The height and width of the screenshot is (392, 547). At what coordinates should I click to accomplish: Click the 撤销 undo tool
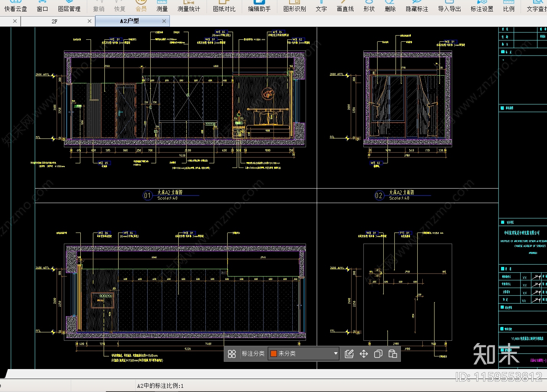click(99, 7)
